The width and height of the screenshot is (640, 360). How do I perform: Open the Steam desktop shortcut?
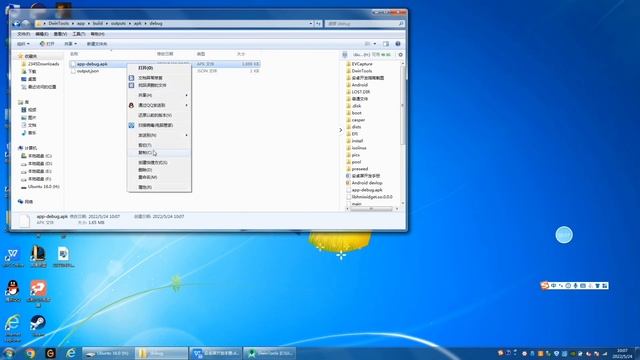tap(38, 325)
